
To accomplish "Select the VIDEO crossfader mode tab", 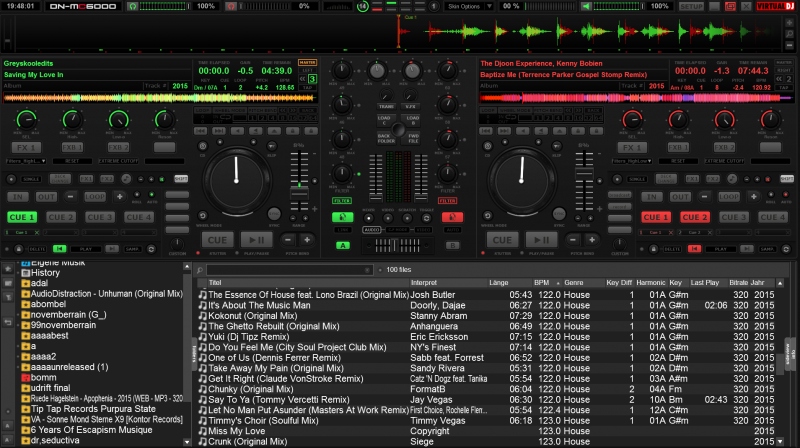I will coord(423,230).
